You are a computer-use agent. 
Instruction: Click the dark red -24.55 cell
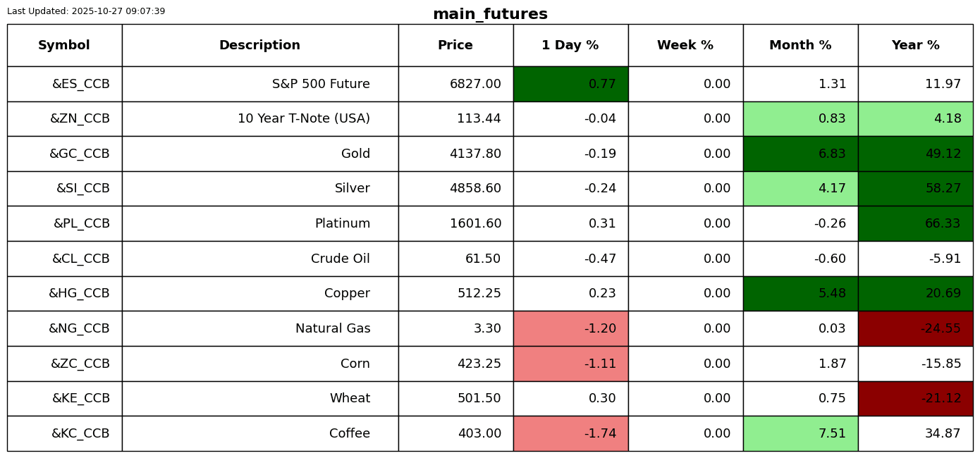click(915, 328)
